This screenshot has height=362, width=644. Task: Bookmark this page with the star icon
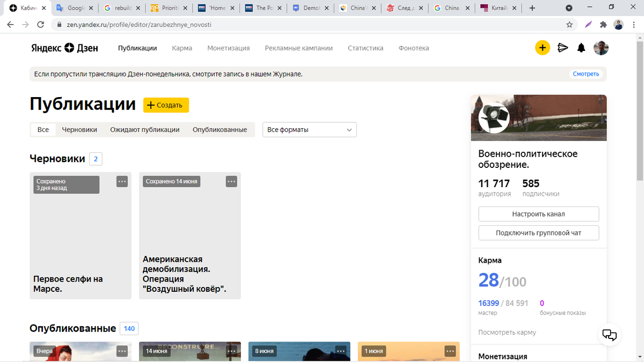[x=569, y=25]
